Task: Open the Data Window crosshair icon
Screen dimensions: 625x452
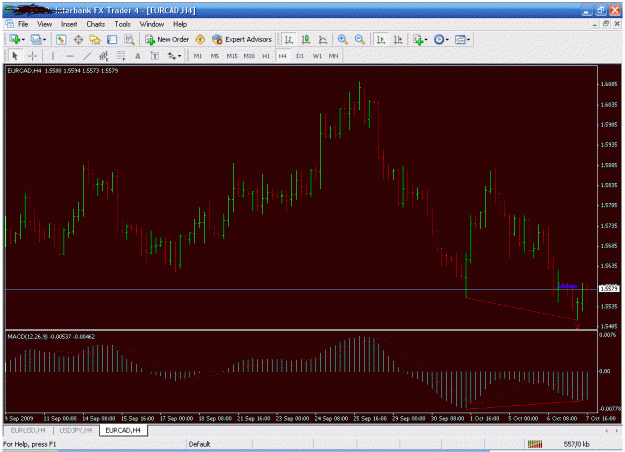Action: pyautogui.click(x=78, y=39)
